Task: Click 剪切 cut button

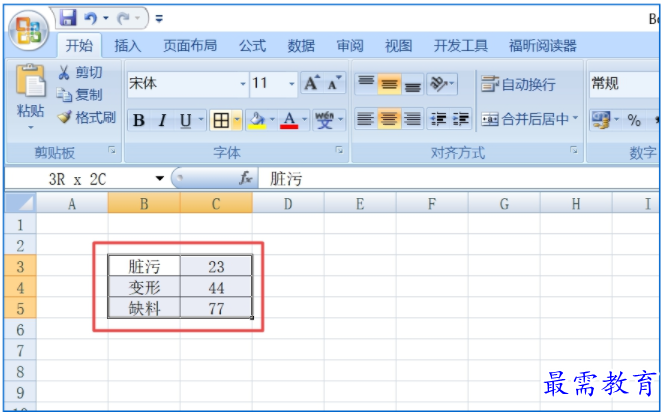Action: pyautogui.click(x=81, y=72)
